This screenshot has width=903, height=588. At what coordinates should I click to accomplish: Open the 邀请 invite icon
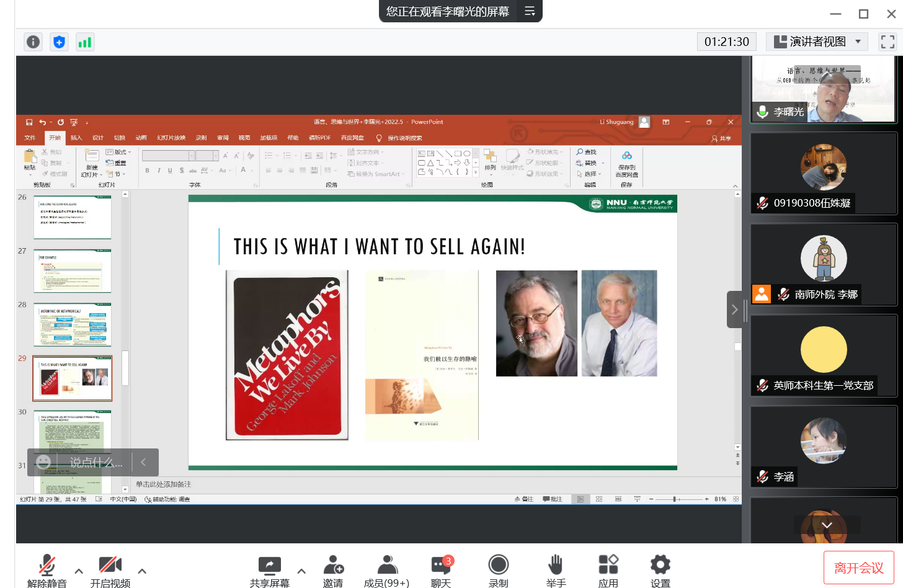point(333,570)
